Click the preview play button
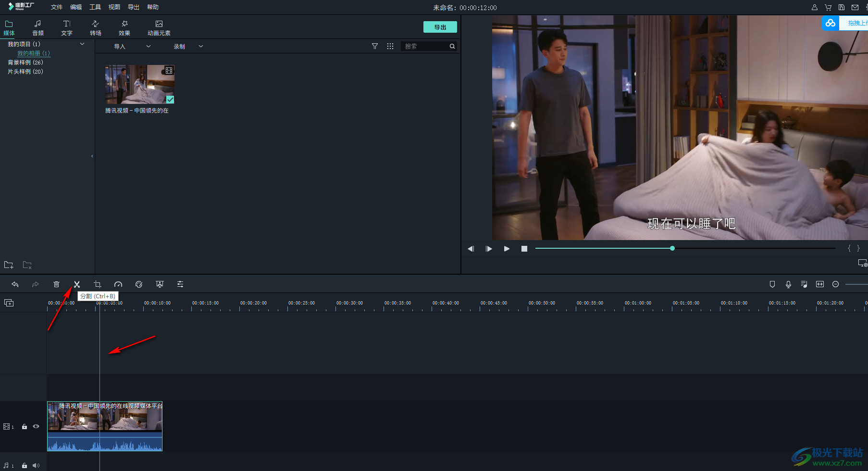This screenshot has width=868, height=471. pyautogui.click(x=507, y=249)
